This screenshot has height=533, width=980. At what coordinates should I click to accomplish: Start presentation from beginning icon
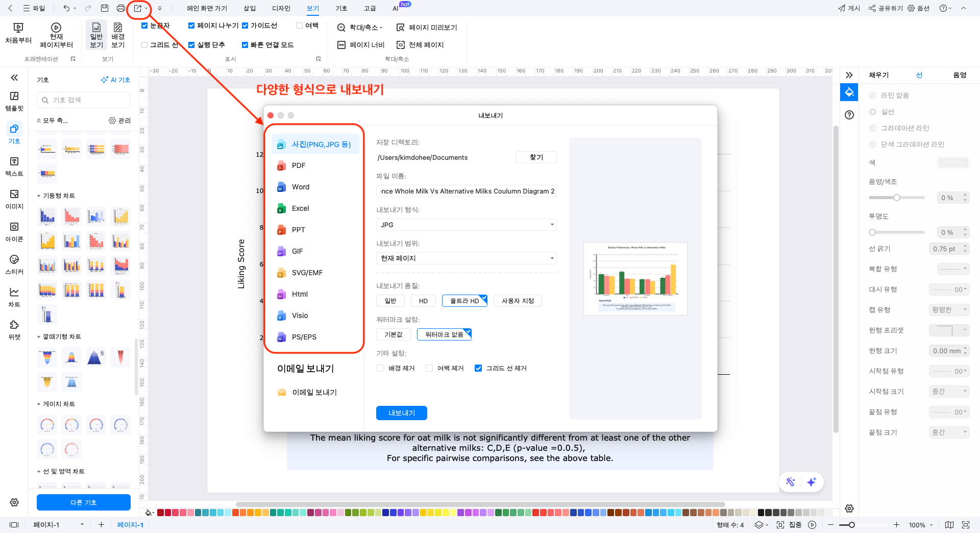click(x=18, y=33)
